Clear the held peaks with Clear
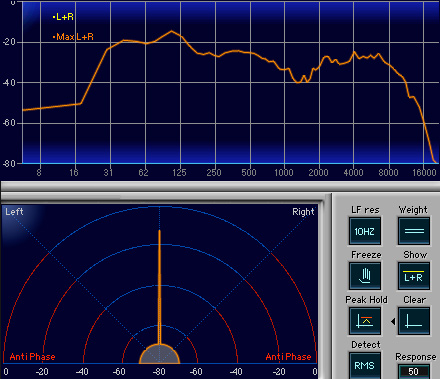 coord(414,321)
